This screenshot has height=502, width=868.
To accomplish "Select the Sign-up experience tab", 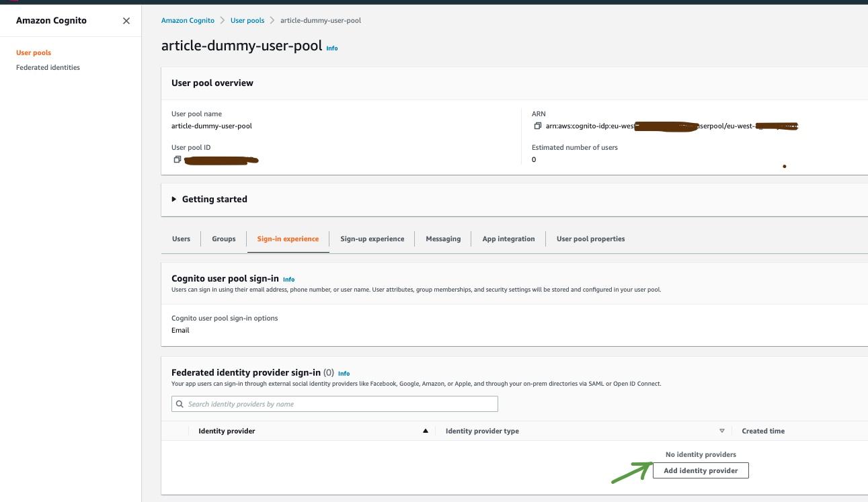I will (x=372, y=239).
